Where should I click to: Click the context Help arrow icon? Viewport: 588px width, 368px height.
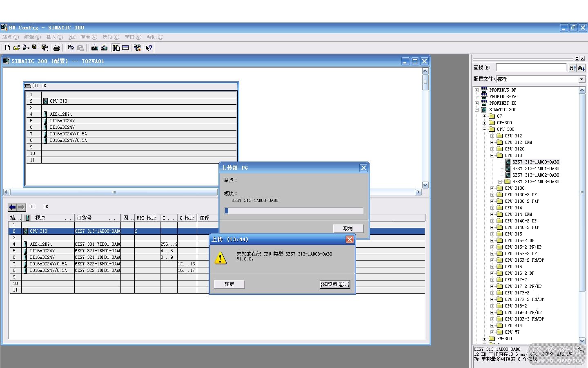[149, 48]
